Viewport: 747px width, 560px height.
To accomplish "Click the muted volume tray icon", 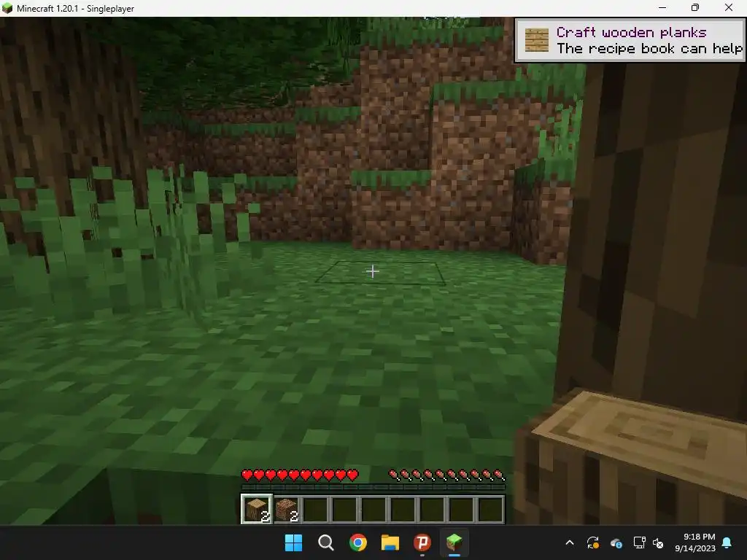I will (x=658, y=542).
